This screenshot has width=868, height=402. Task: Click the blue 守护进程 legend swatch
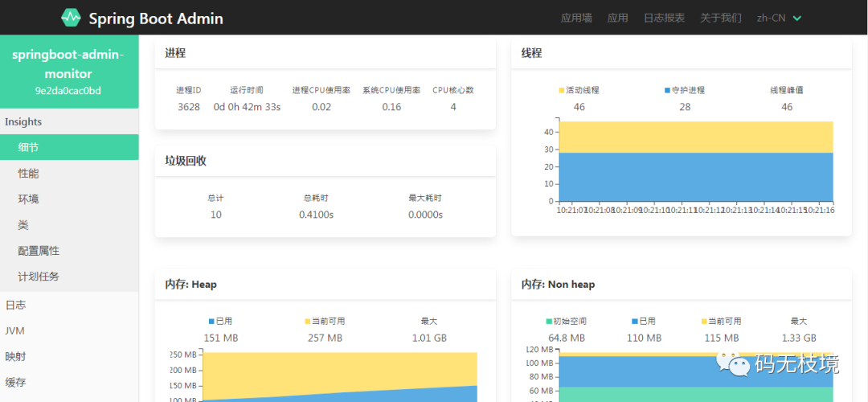[x=667, y=91]
